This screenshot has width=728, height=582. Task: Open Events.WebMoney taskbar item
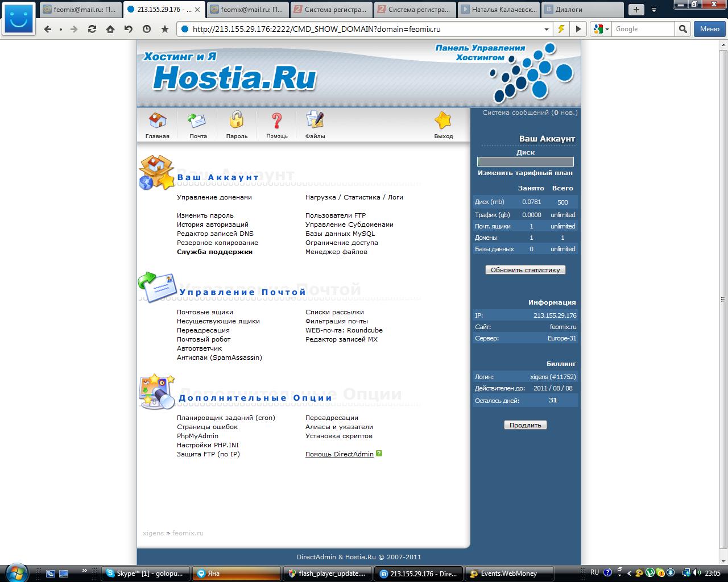[x=508, y=573]
